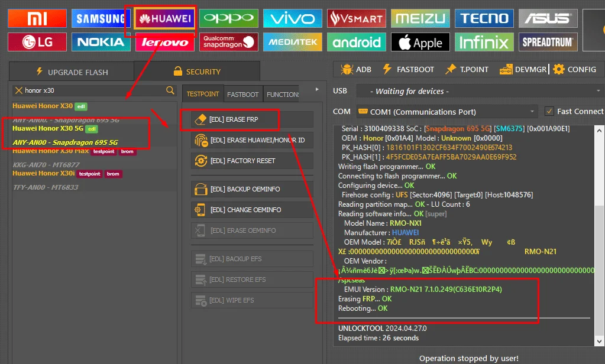This screenshot has width=605, height=364.
Task: Select the Nokia brand tile
Action: point(101,42)
